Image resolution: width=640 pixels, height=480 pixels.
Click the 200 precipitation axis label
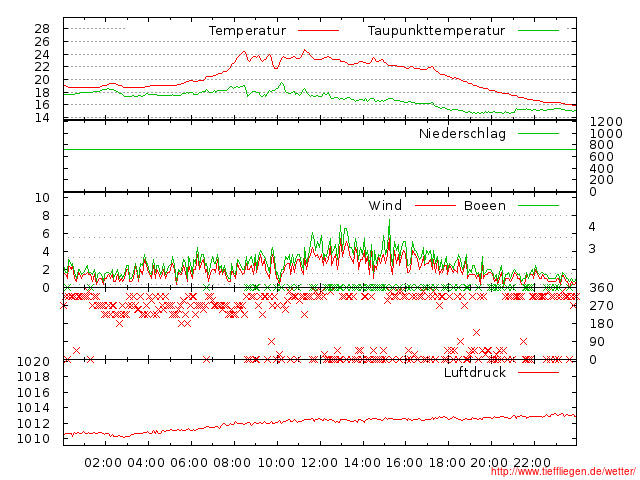coord(602,180)
